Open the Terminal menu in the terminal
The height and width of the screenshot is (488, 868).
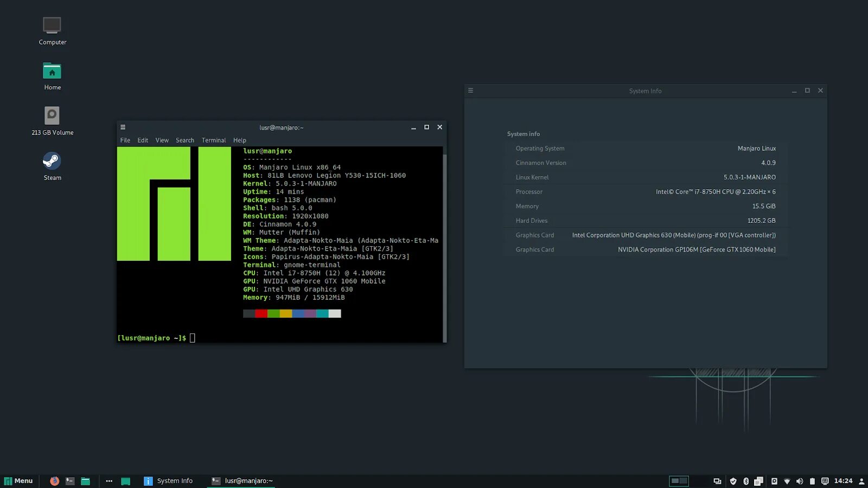coord(214,140)
